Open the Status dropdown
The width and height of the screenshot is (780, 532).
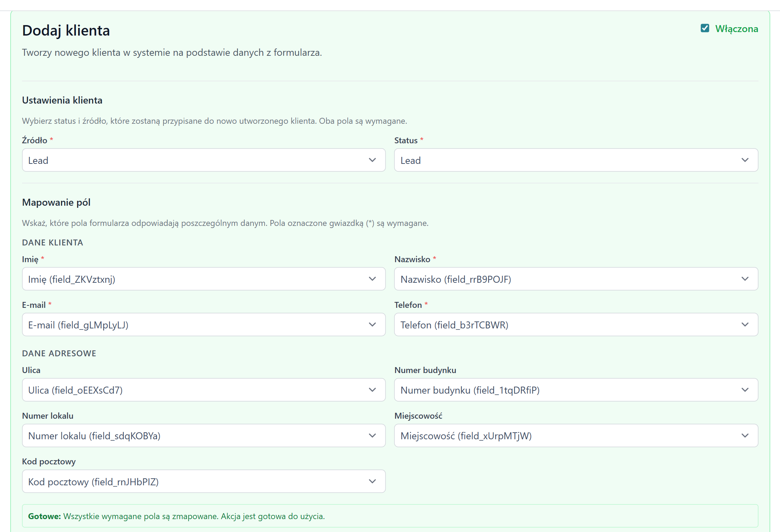pos(576,160)
